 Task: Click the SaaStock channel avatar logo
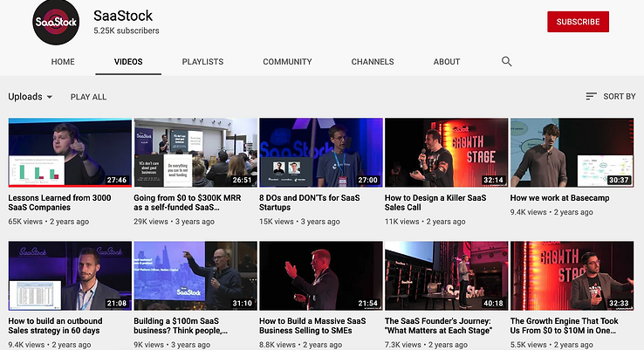click(56, 22)
